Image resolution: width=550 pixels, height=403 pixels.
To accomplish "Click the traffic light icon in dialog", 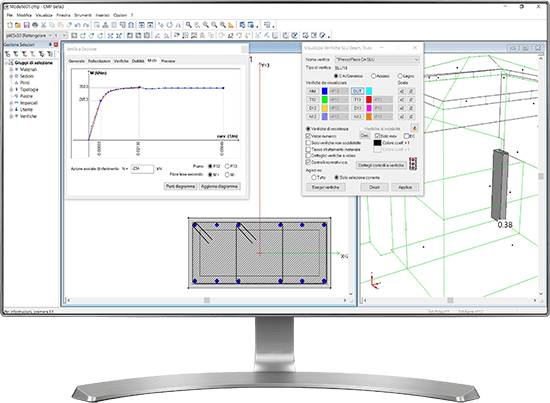I will tap(413, 164).
